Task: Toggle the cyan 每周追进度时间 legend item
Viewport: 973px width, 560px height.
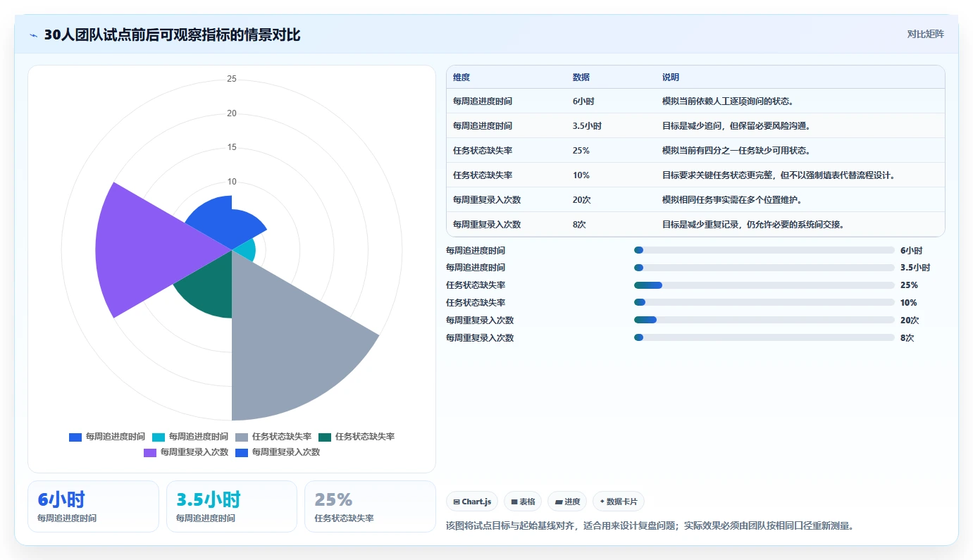Action: pos(190,437)
